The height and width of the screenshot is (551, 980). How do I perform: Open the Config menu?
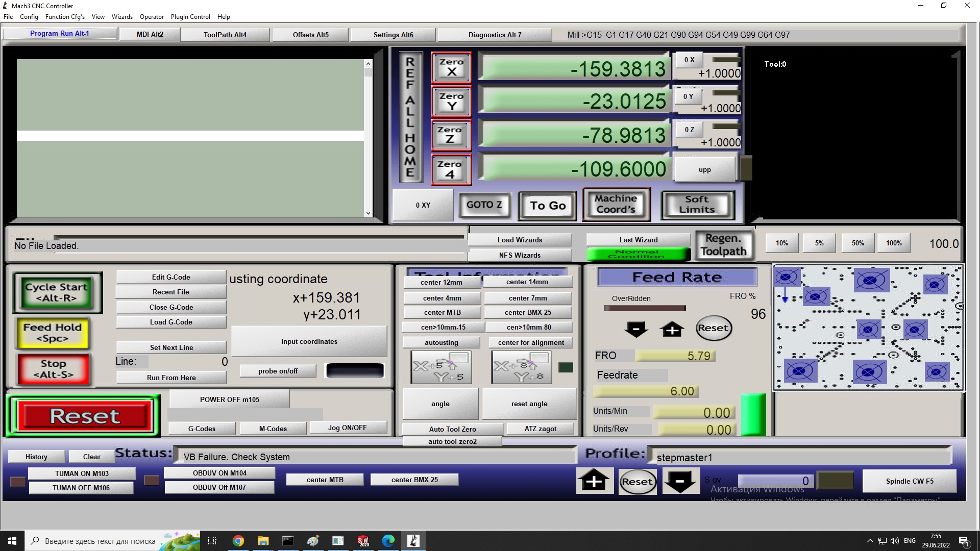coord(29,17)
